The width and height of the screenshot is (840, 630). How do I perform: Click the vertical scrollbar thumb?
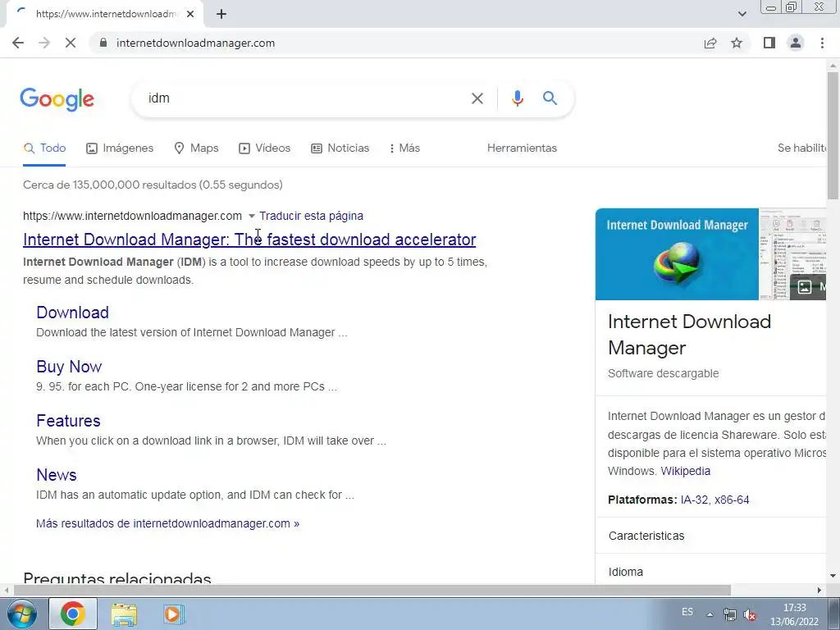[833, 135]
